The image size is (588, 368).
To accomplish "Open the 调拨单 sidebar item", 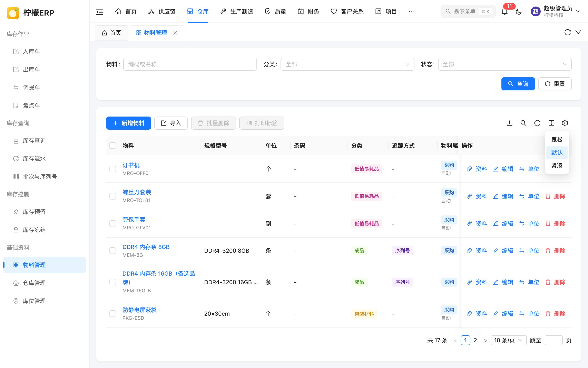I will [x=45, y=88].
